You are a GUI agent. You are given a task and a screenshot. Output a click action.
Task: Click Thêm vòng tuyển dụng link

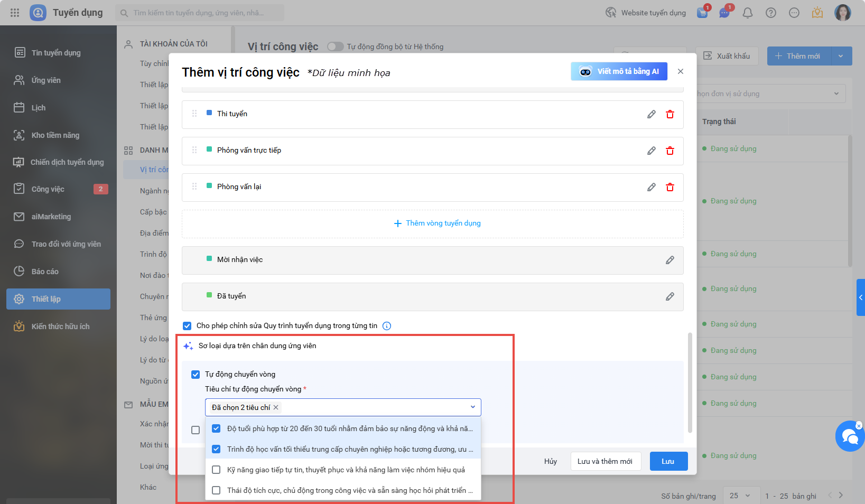[x=438, y=223]
